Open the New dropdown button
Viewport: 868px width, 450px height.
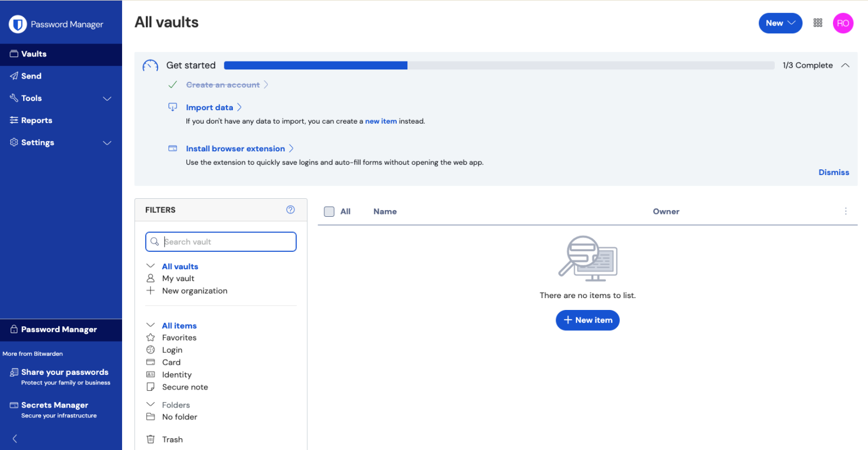pos(780,23)
